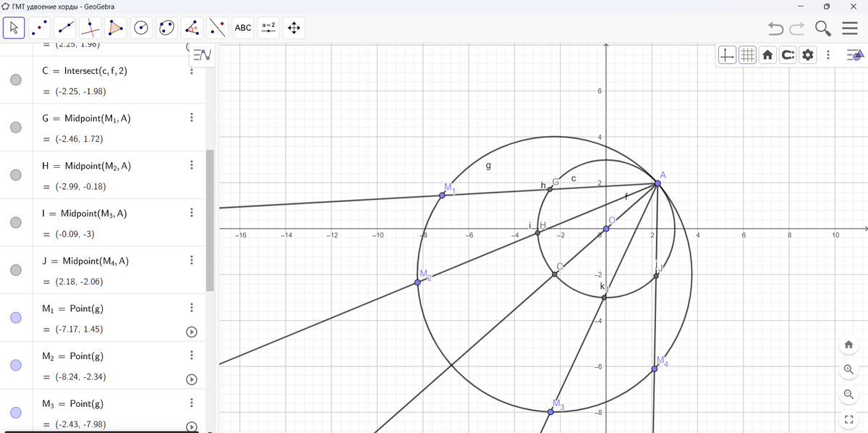
Task: Open graphics settings gear
Action: (x=808, y=54)
